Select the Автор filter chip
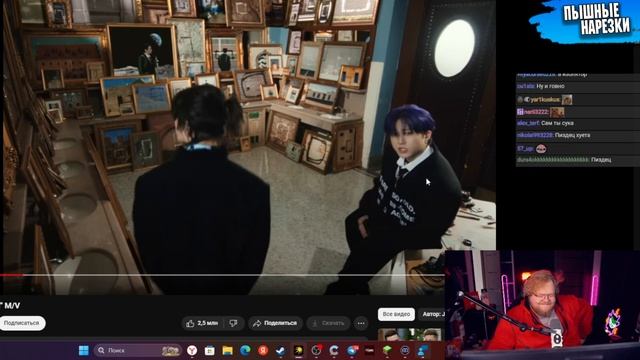This screenshot has height=360, width=640. click(433, 314)
